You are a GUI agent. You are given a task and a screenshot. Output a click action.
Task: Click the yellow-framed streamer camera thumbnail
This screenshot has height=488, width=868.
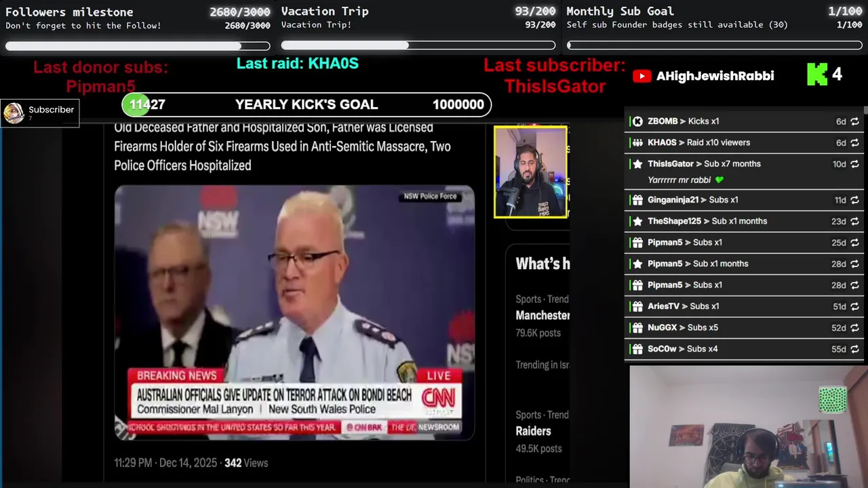[x=530, y=172]
